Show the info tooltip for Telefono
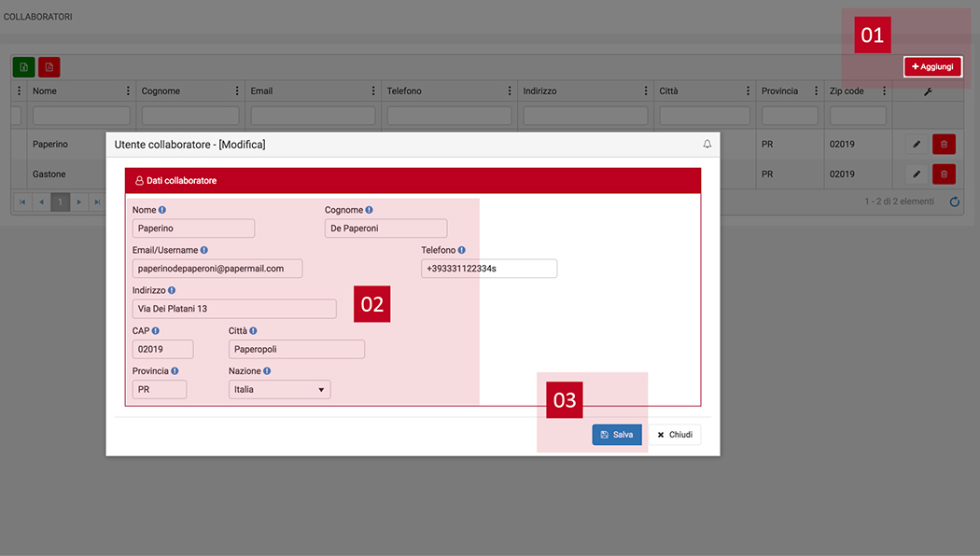 click(461, 250)
